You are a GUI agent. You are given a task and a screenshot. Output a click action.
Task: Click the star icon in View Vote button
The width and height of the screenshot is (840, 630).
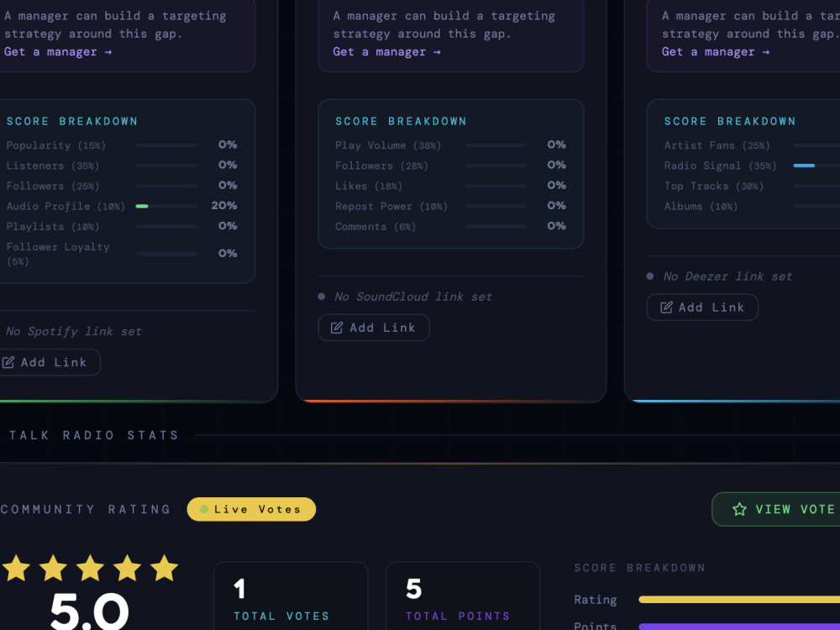(x=739, y=509)
